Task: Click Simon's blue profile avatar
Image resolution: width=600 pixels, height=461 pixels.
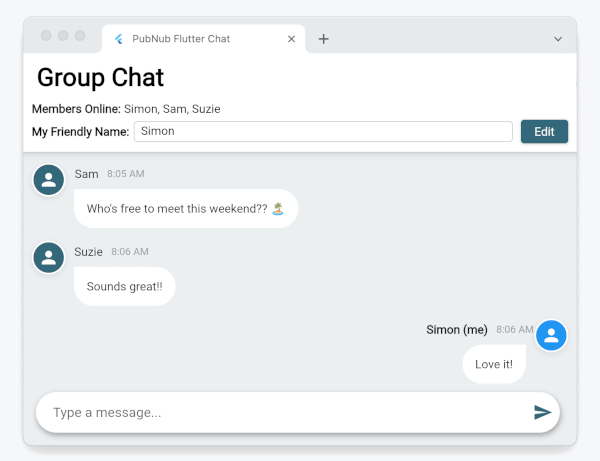Action: click(551, 336)
